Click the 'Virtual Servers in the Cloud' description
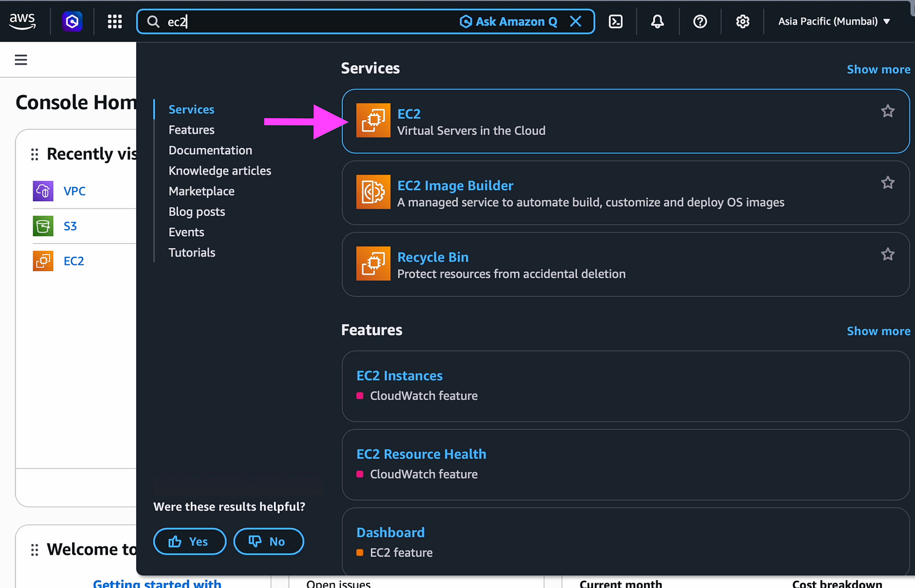The height and width of the screenshot is (588, 915). (x=471, y=130)
